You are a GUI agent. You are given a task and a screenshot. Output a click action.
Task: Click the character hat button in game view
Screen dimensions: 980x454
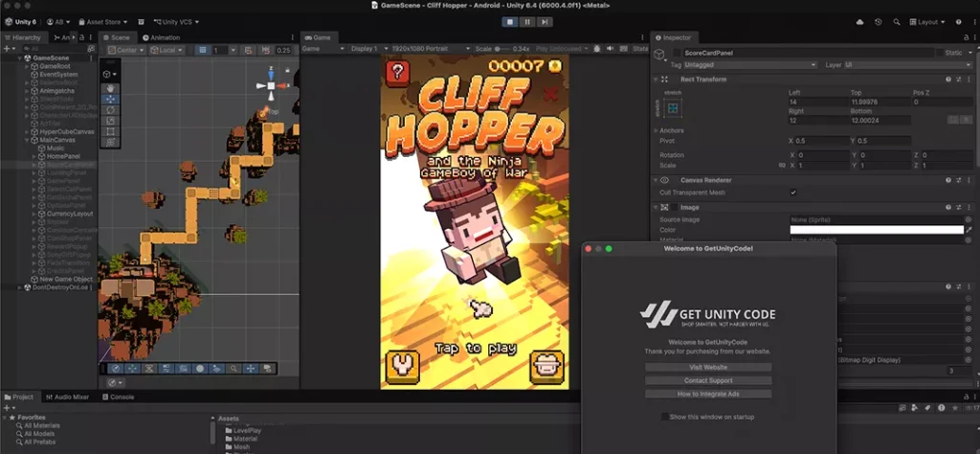pos(547,367)
